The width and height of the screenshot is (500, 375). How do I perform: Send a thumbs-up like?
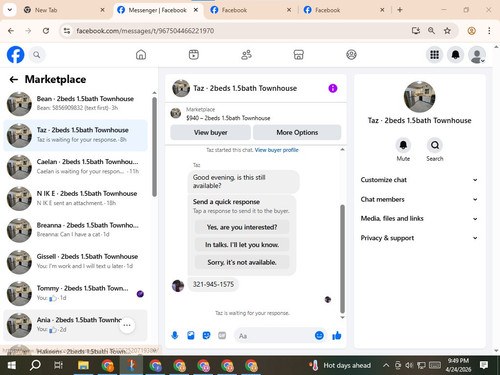click(337, 335)
